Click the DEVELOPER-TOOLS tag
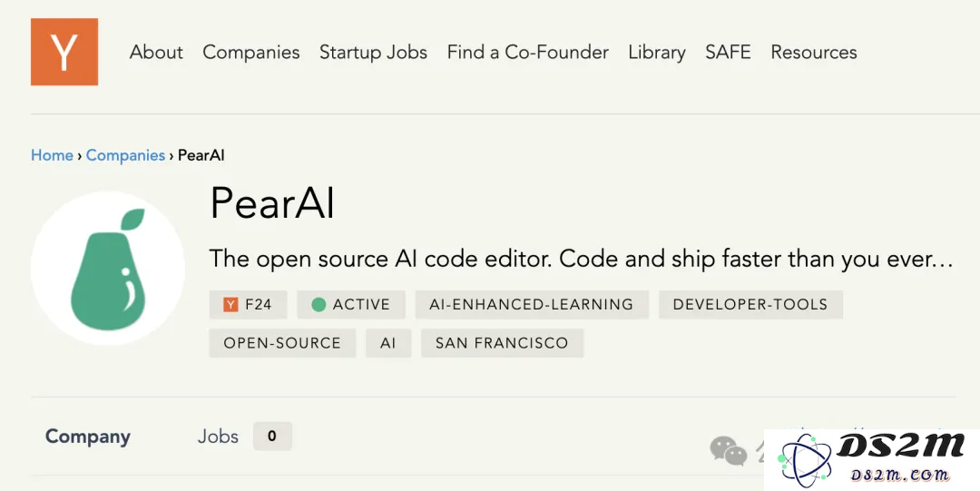 [x=750, y=305]
